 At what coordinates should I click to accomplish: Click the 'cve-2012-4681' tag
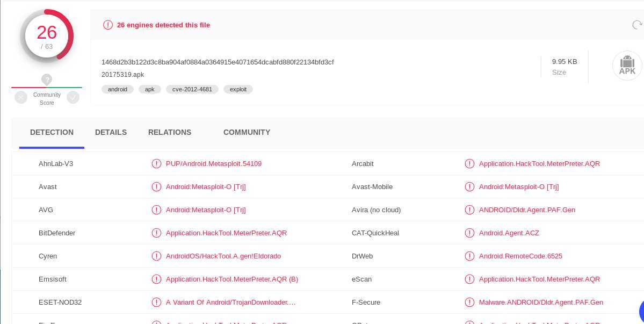(192, 89)
